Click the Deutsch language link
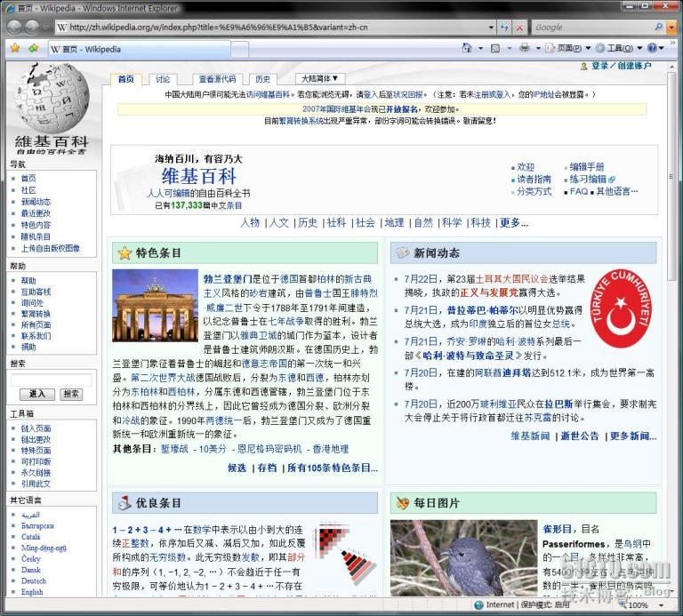The height and width of the screenshot is (616, 683). coord(34,580)
